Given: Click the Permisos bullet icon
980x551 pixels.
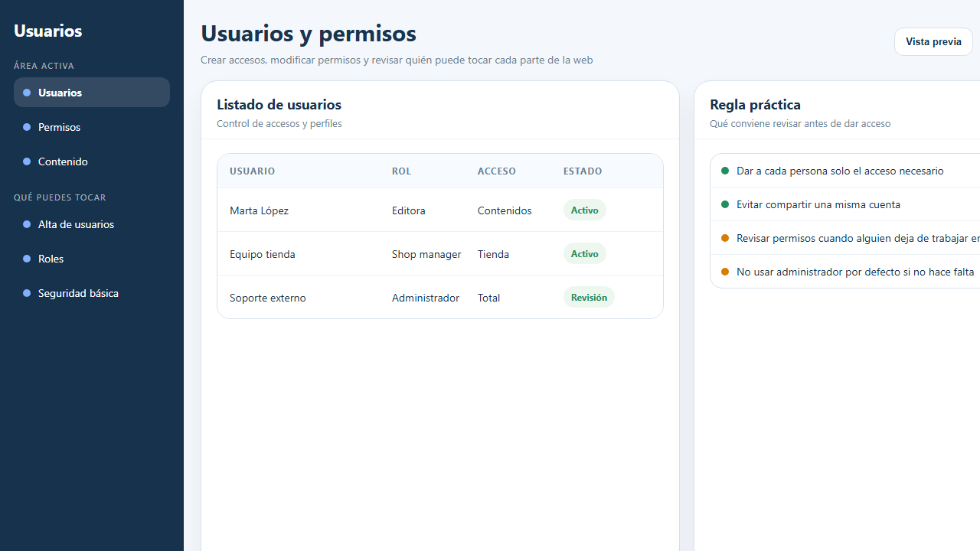Looking at the screenshot, I should click(27, 126).
